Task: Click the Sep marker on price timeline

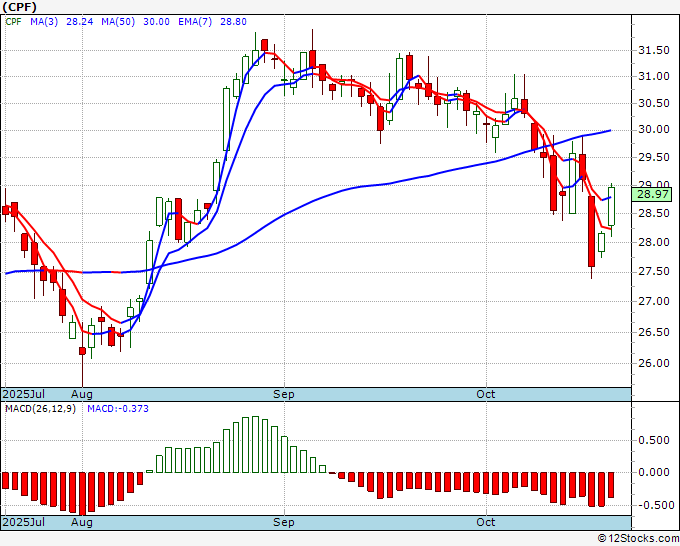Action: pyautogui.click(x=284, y=394)
